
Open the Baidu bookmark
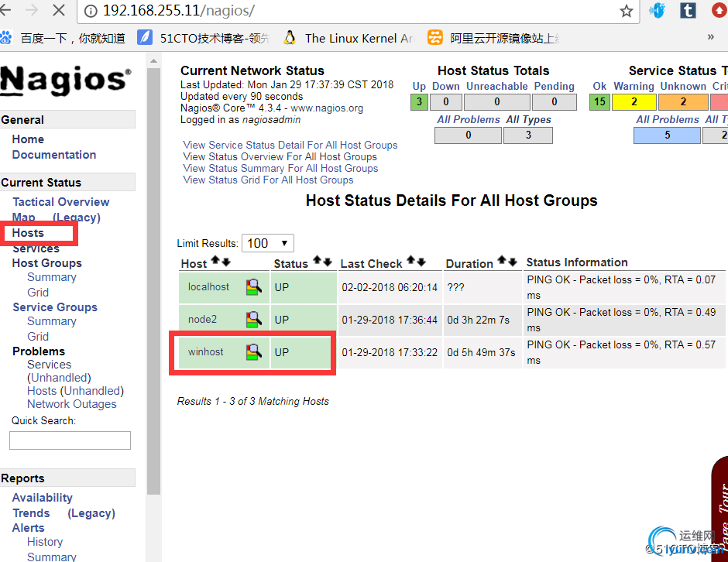point(64,38)
